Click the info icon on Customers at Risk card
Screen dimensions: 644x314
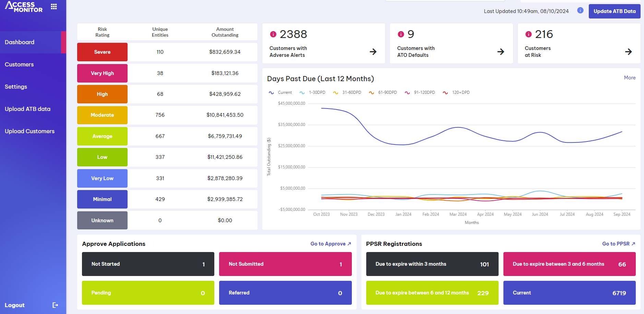tap(529, 34)
